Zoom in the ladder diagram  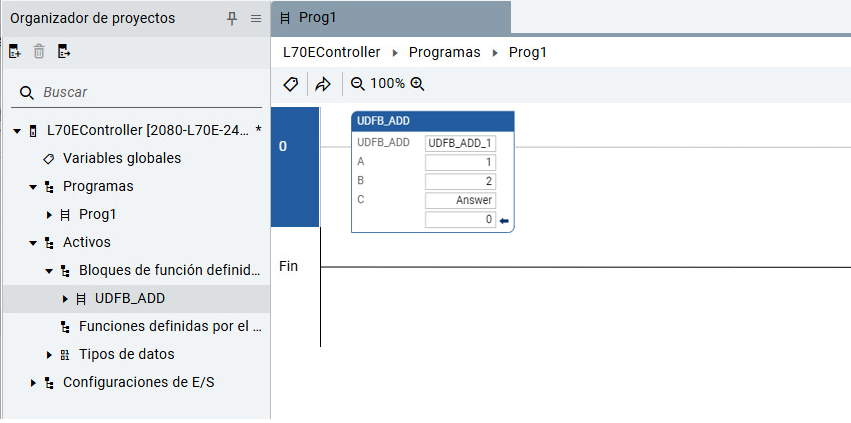click(x=418, y=85)
